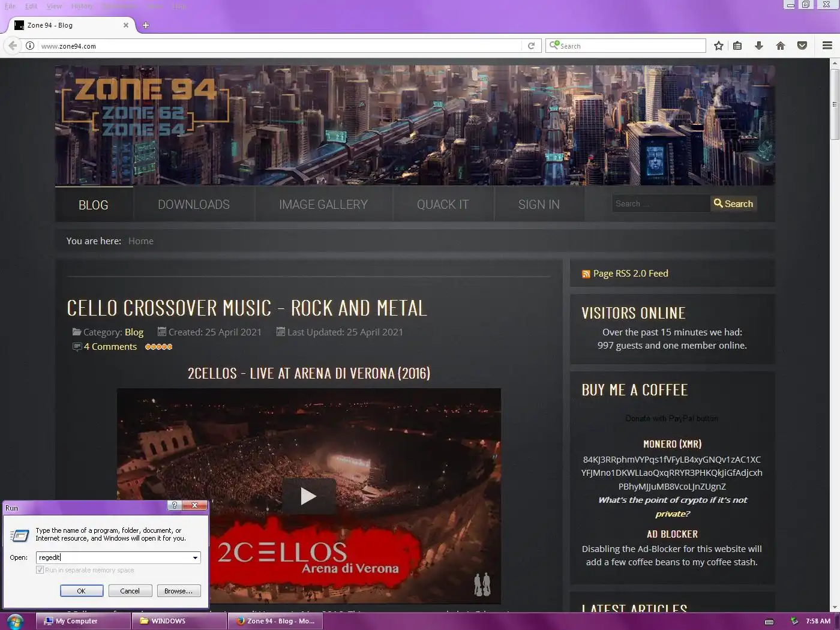This screenshot has height=630, width=840.
Task: Select the IMAGE GALLERY navigation tab
Action: click(x=323, y=205)
